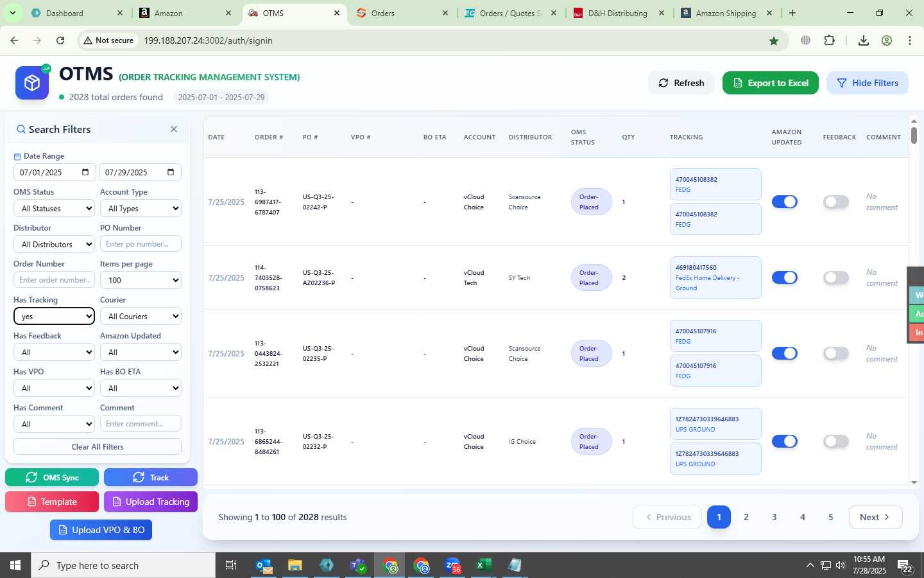924x578 pixels.
Task: Toggle Amazon Updated for order 113-6987417-6787407
Action: (x=784, y=202)
